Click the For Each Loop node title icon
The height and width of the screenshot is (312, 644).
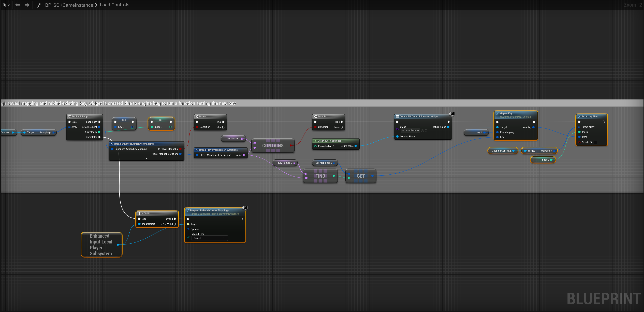point(69,117)
